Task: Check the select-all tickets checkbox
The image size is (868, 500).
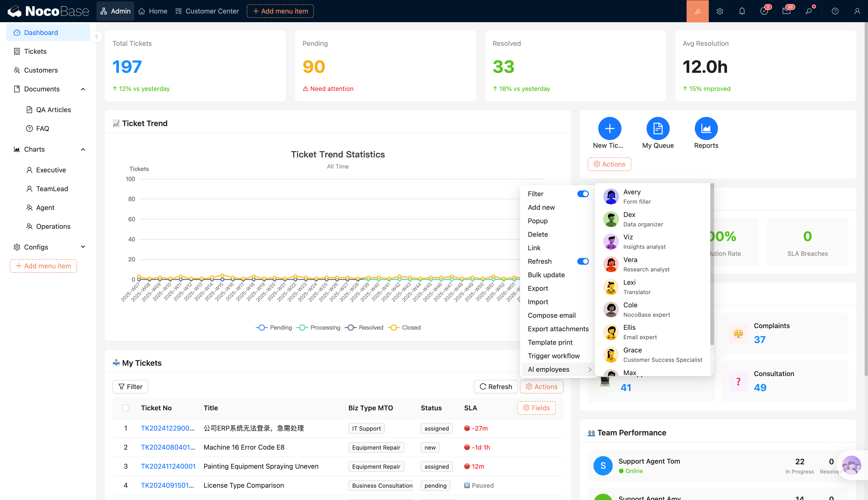Action: 126,408
